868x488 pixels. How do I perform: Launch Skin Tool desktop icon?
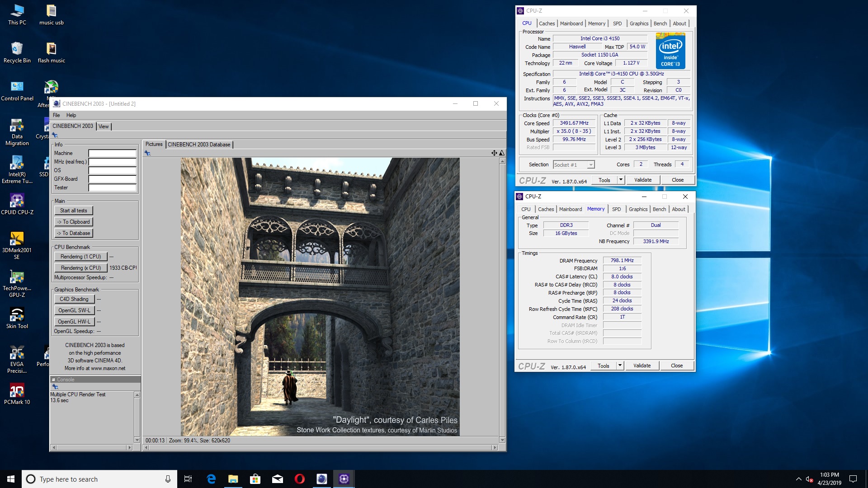point(17,318)
